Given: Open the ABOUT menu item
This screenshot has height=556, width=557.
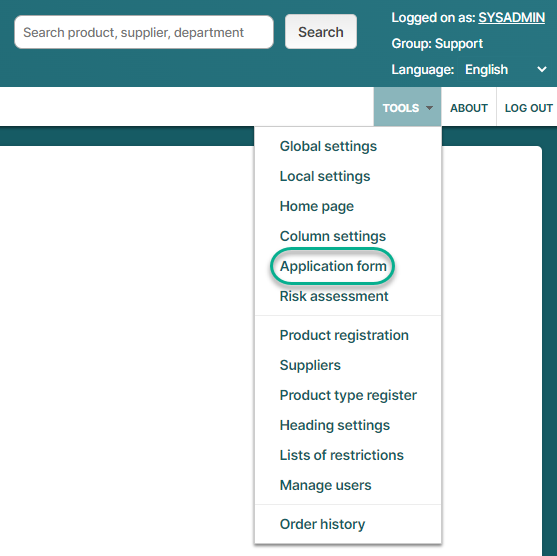Looking at the screenshot, I should (x=469, y=108).
